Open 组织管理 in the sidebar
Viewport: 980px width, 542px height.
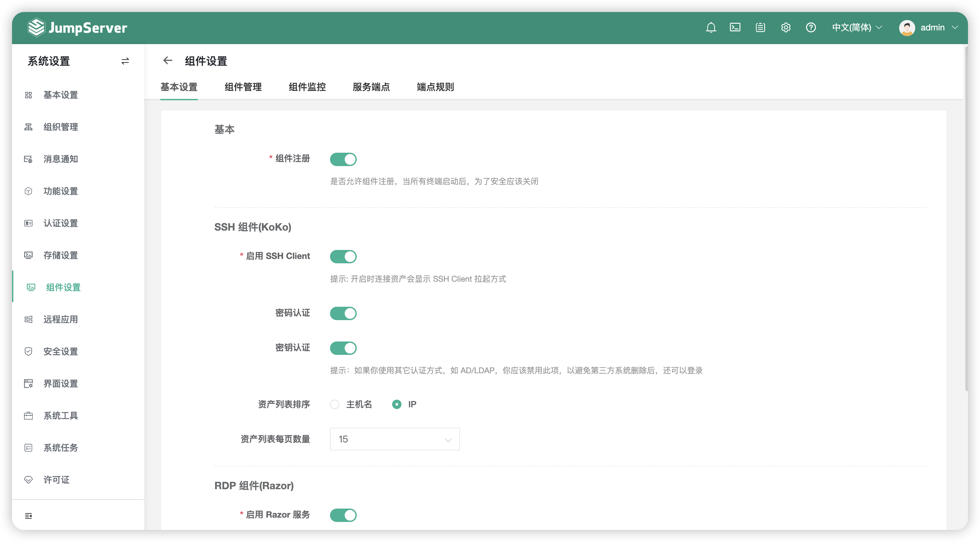pyautogui.click(x=78, y=127)
